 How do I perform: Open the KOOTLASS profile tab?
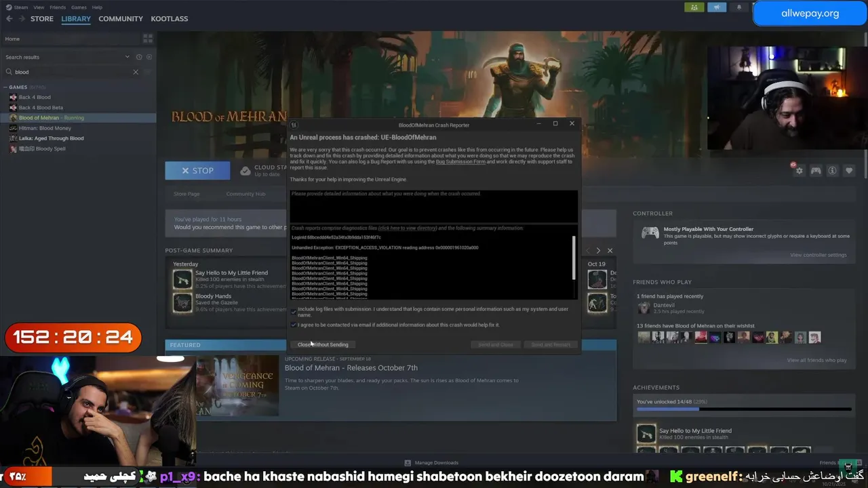[170, 18]
